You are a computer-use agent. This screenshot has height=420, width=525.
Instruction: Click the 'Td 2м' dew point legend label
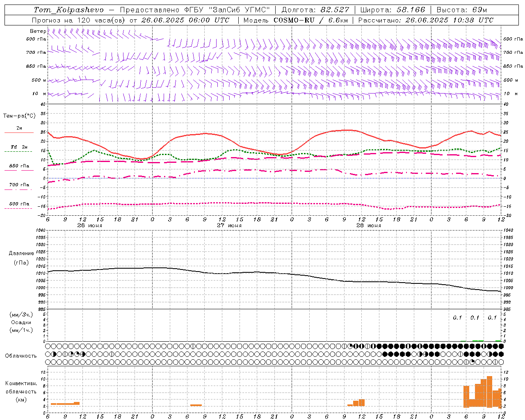pos(19,147)
